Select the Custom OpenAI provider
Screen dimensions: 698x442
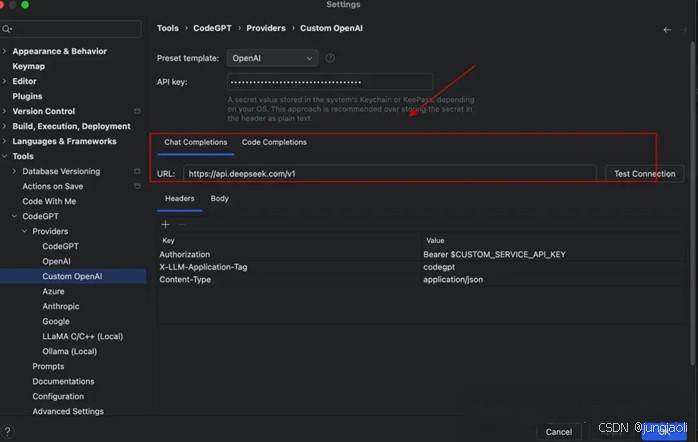click(73, 276)
